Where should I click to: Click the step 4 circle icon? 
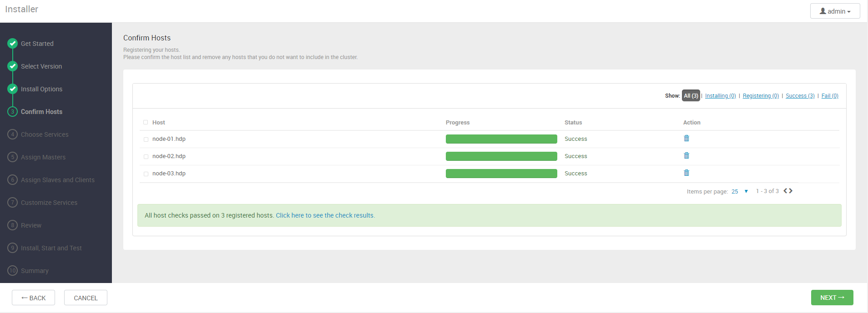click(12, 134)
